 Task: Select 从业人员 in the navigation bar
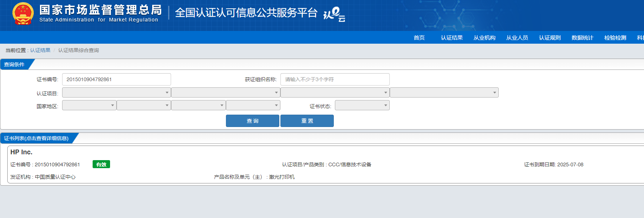[517, 37]
